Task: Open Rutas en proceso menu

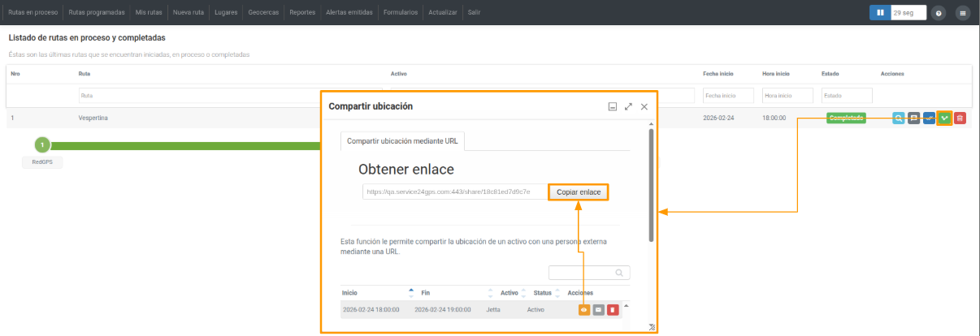Action: [x=32, y=13]
